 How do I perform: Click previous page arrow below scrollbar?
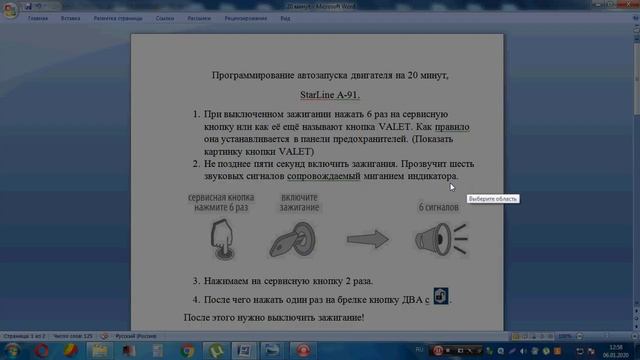coord(636,311)
